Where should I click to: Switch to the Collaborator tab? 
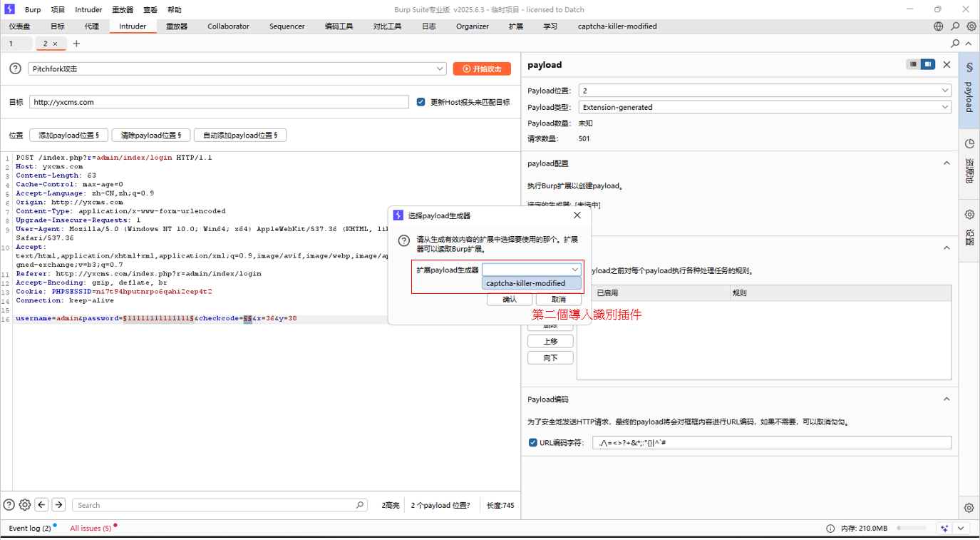[228, 26]
